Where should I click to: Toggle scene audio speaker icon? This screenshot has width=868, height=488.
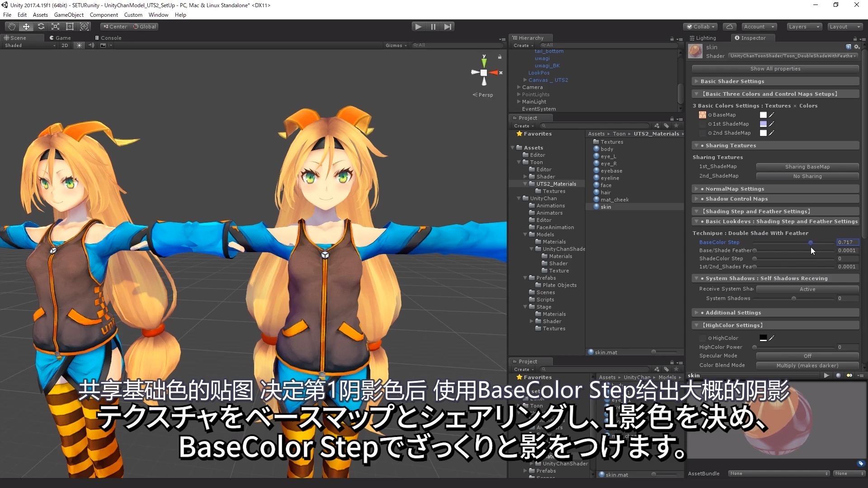[91, 45]
